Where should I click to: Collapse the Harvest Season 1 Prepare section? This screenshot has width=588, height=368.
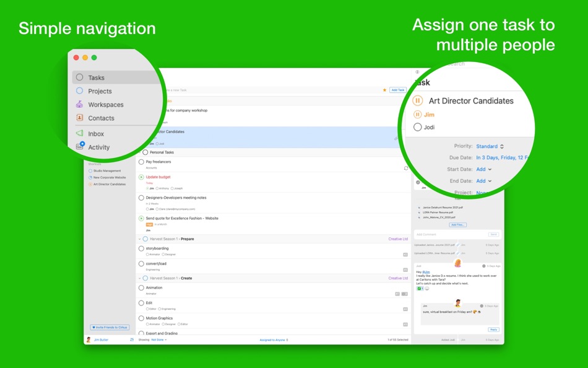click(139, 239)
